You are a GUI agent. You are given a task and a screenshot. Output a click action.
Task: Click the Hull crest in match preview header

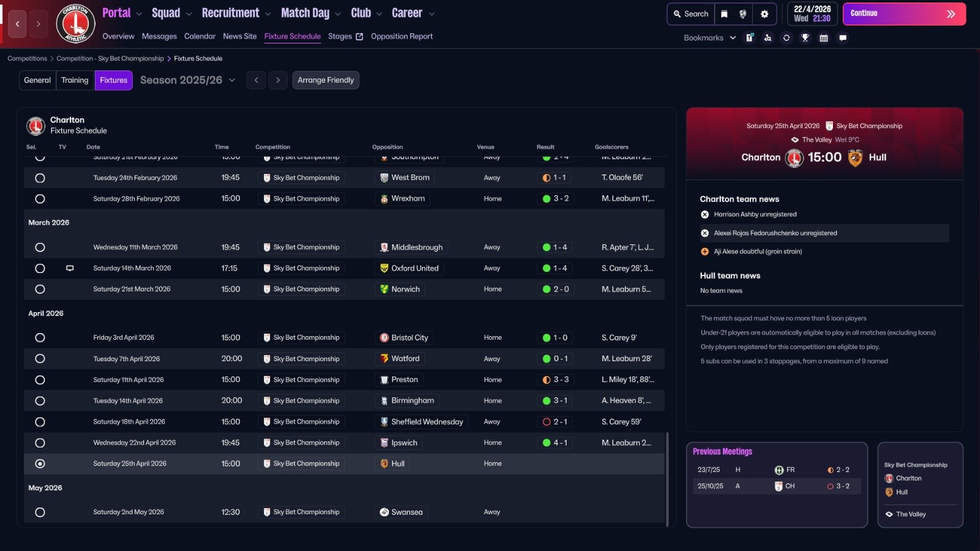(x=855, y=157)
